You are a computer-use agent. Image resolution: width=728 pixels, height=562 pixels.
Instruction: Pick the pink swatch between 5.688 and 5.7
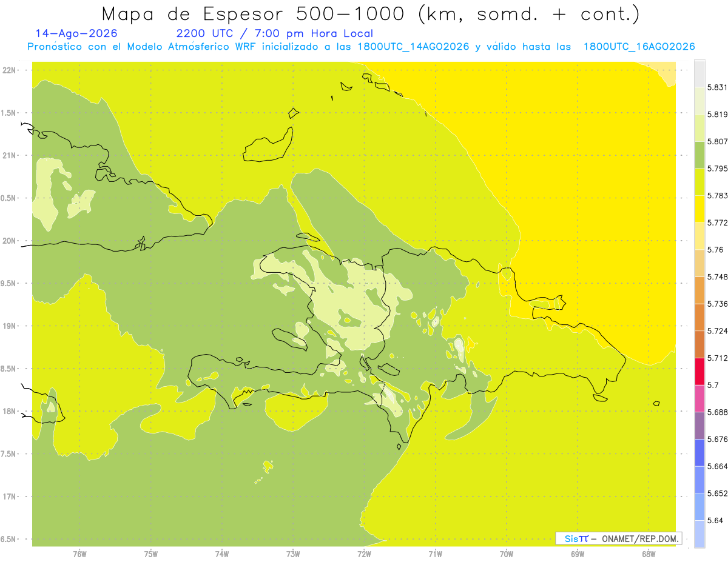coord(699,399)
